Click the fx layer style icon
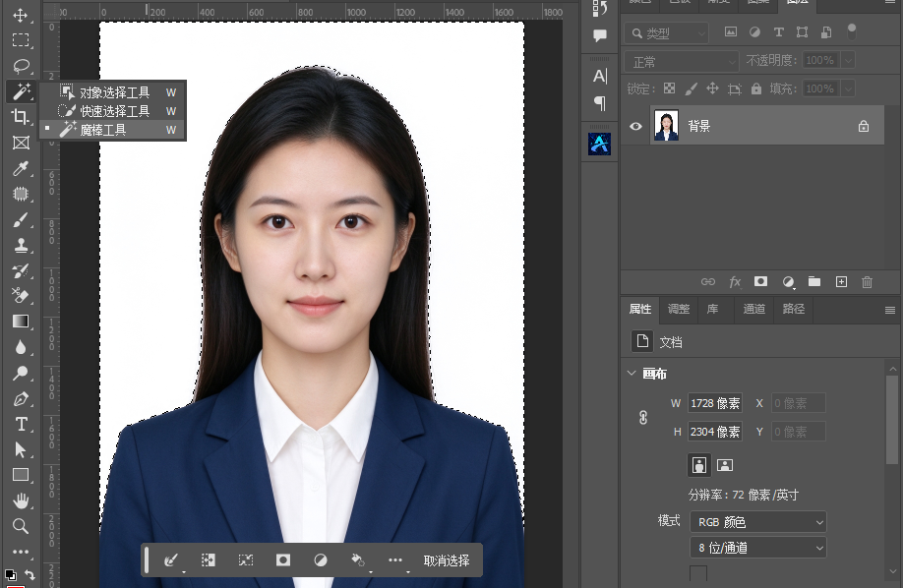 pos(735,281)
